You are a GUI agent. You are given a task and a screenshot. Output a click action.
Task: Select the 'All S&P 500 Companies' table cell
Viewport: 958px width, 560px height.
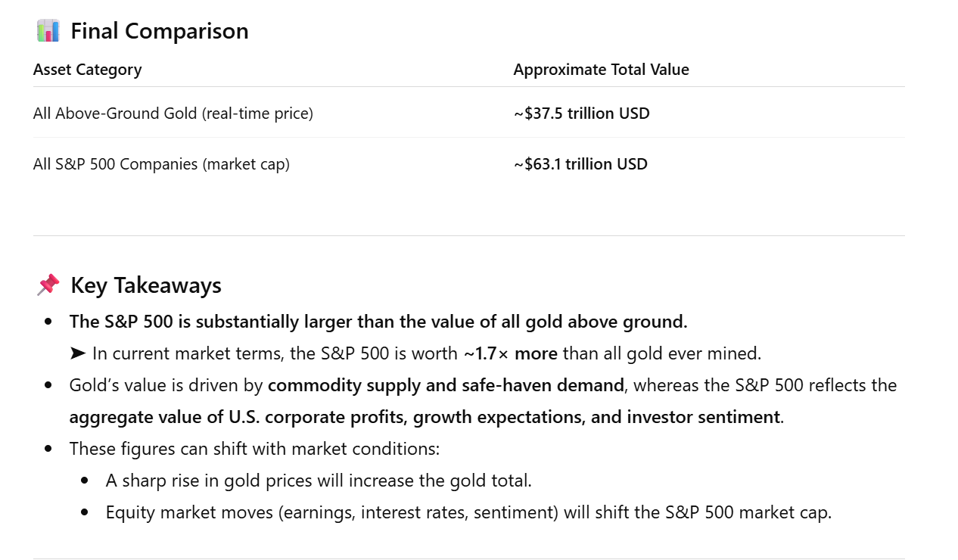(161, 164)
